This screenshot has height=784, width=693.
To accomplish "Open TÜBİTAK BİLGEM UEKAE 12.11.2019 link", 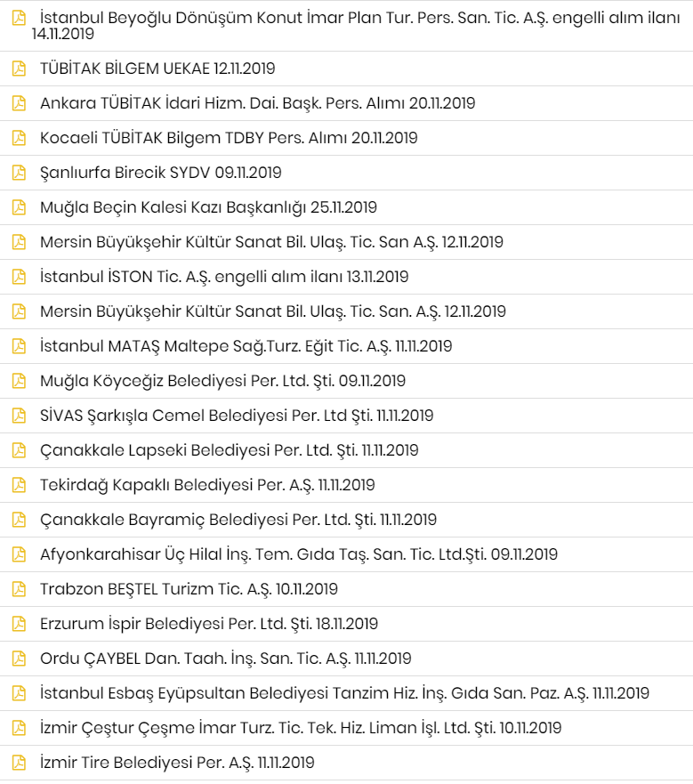I will click(x=157, y=68).
